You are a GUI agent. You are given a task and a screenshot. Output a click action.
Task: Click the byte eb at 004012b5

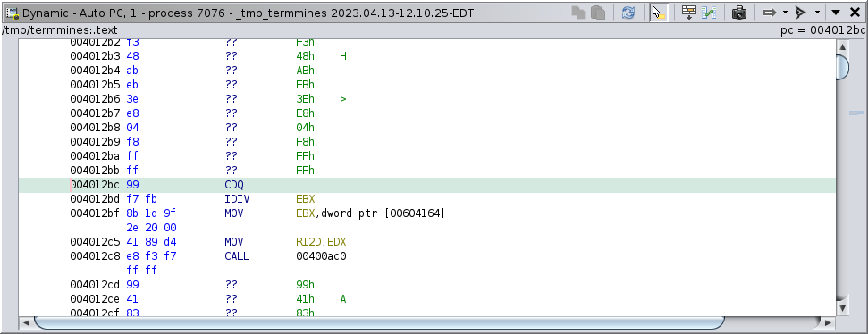point(132,85)
